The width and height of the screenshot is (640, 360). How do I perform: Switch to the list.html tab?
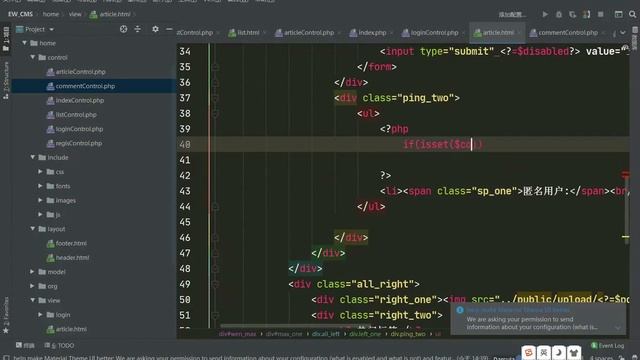coord(247,33)
